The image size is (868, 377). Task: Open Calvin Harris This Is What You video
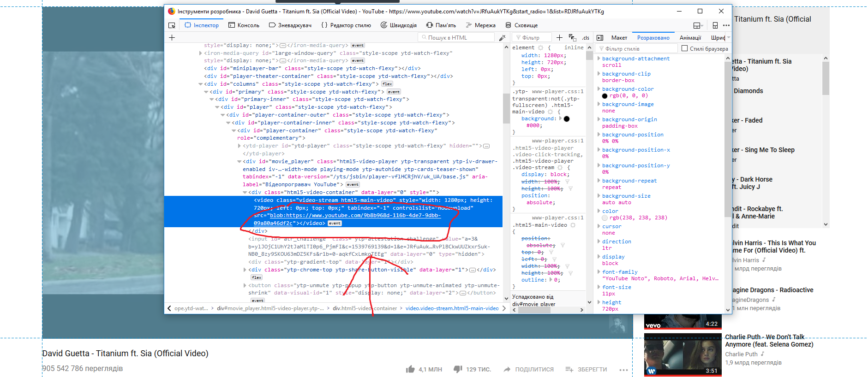click(x=774, y=247)
